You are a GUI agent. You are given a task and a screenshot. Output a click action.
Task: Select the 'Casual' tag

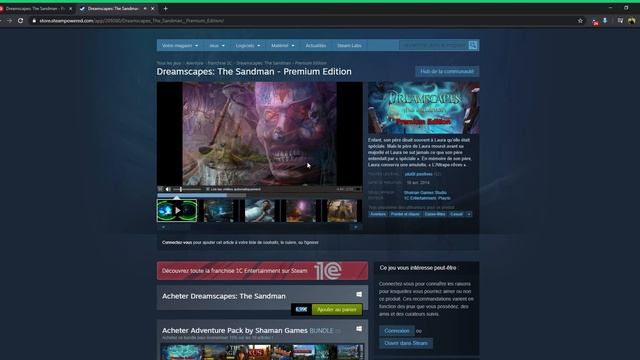(x=456, y=214)
